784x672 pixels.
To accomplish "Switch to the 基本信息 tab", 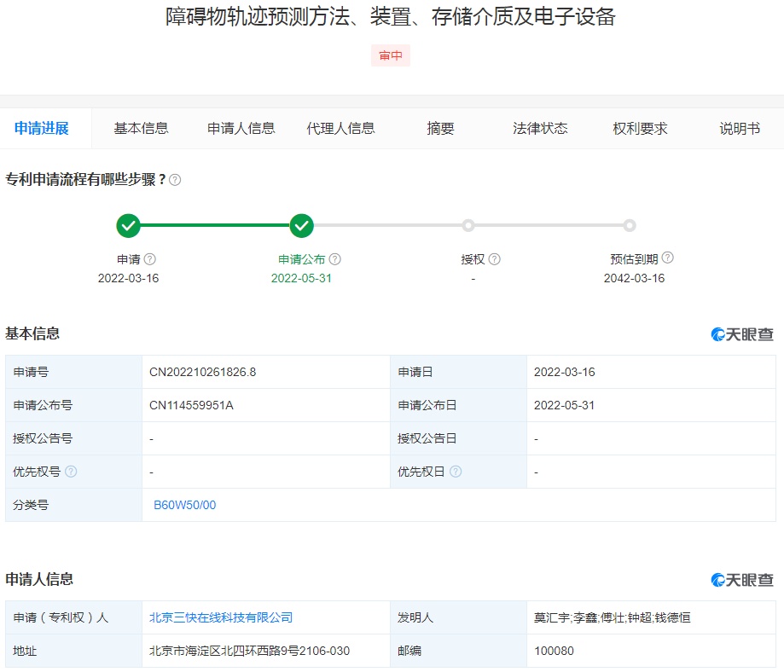I will 142,129.
